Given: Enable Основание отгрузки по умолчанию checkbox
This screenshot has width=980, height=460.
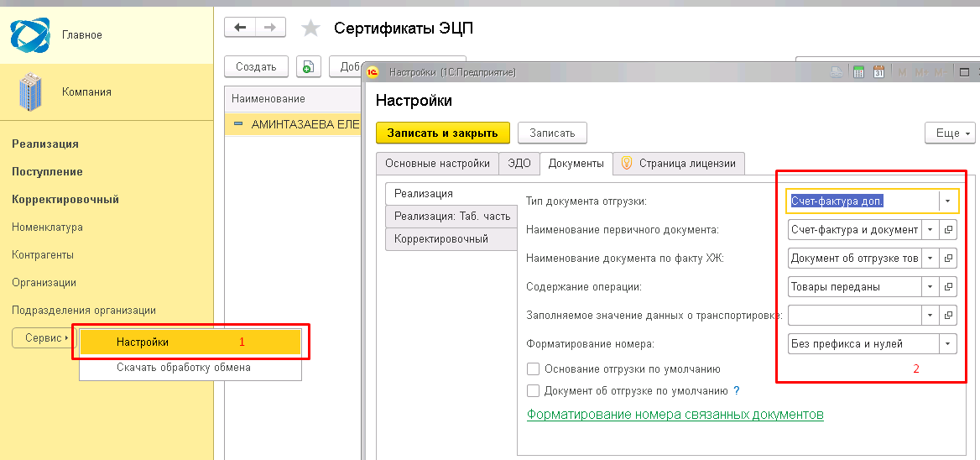Looking at the screenshot, I should click(533, 369).
